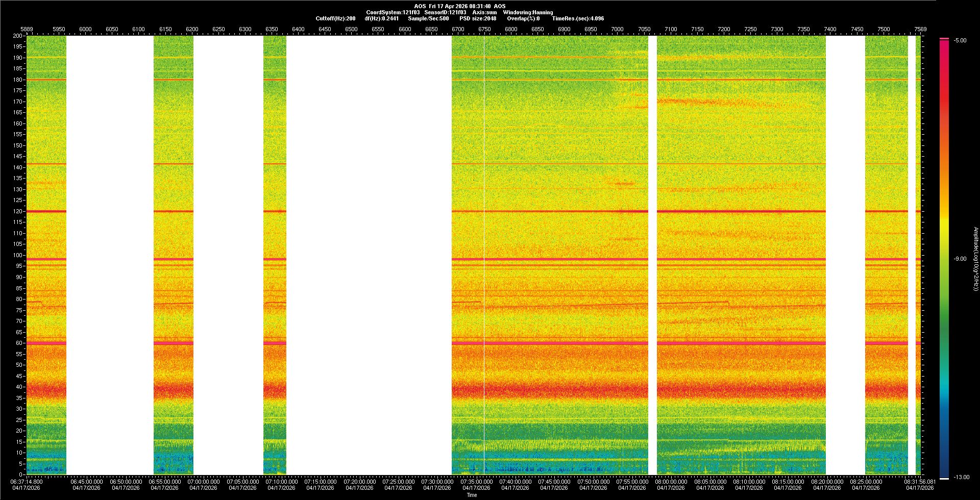
Task: Click the 08:00:00.000 time axis tick label
Action: click(671, 482)
